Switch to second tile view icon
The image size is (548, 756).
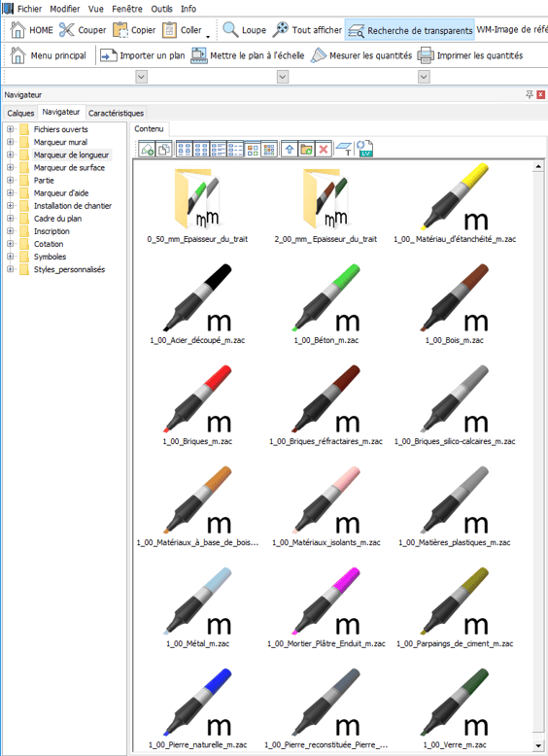pyautogui.click(x=201, y=150)
